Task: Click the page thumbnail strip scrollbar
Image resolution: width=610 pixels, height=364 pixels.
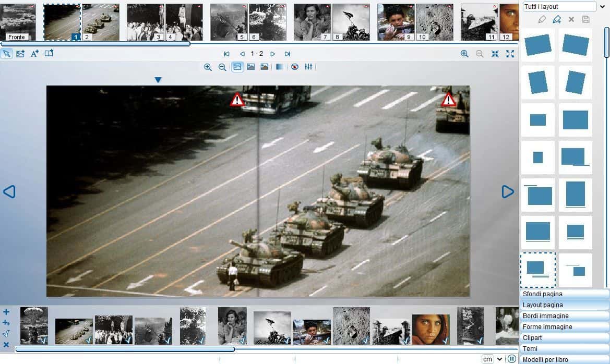Action: tap(95, 44)
